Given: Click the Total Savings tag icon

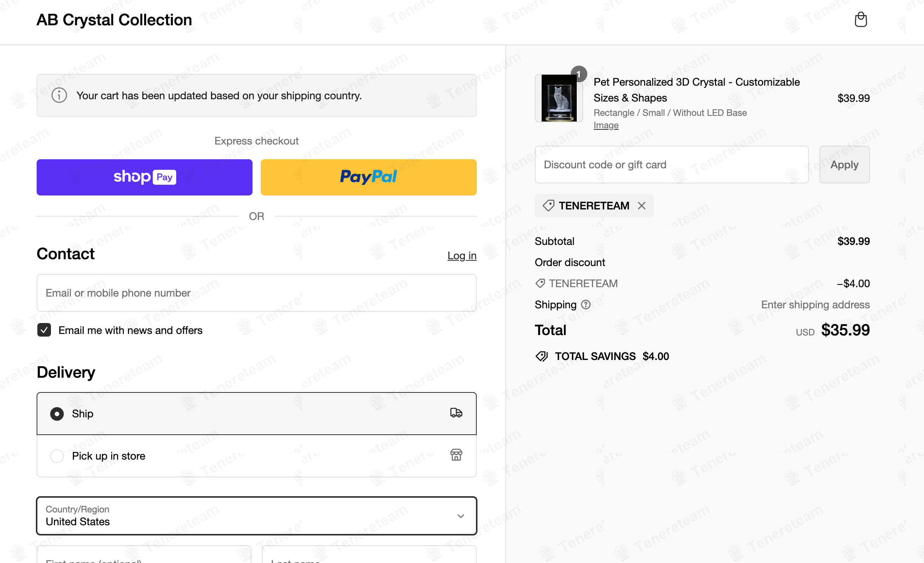Looking at the screenshot, I should [542, 356].
